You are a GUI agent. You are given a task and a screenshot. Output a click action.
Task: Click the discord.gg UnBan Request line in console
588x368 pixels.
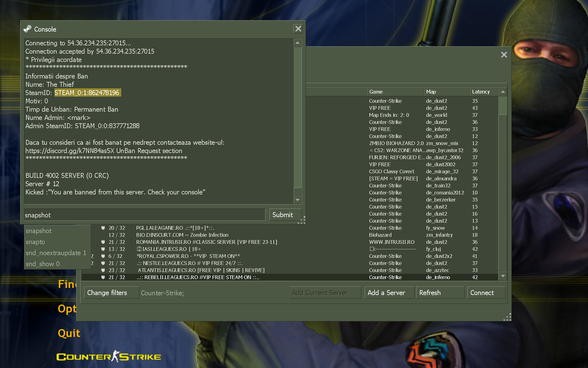[x=104, y=151]
